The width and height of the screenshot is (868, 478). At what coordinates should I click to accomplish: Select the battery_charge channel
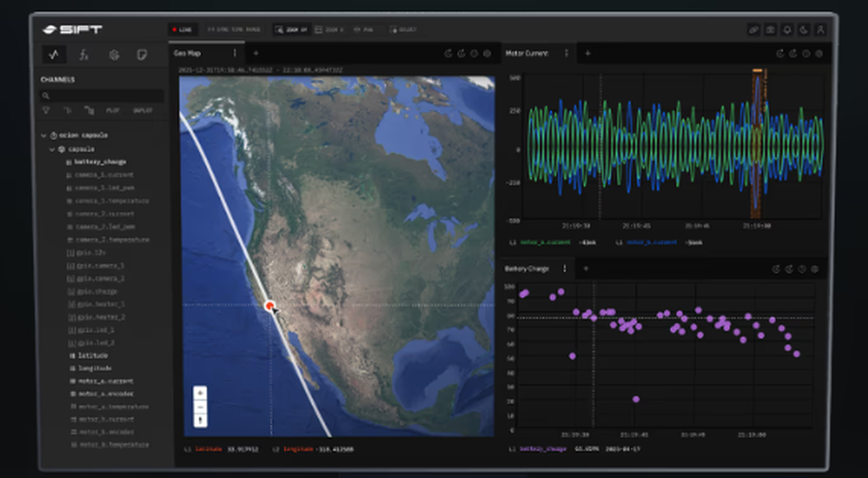[x=100, y=162]
